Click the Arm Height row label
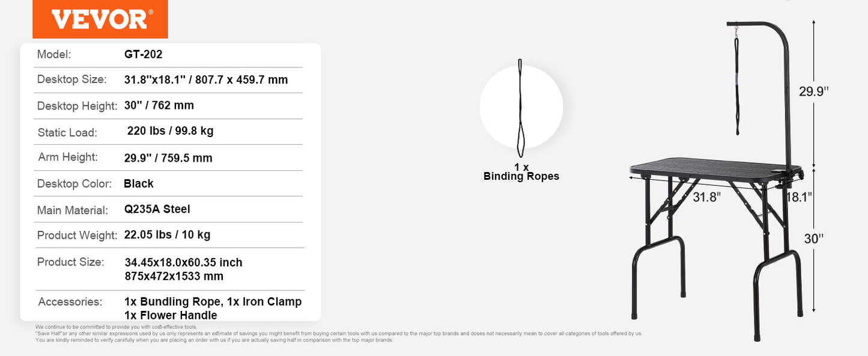The image size is (868, 356). coord(67,157)
